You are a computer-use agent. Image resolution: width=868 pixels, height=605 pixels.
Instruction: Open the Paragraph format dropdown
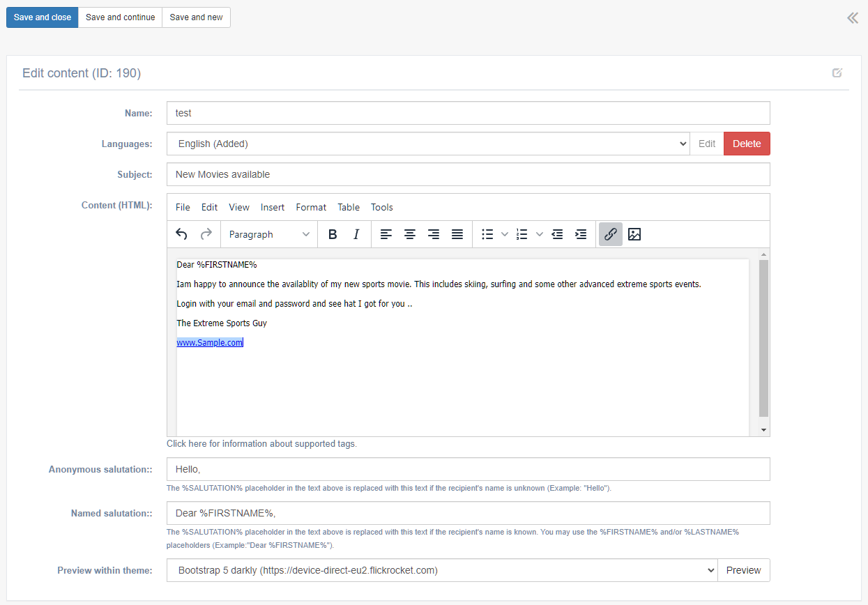[x=269, y=234]
